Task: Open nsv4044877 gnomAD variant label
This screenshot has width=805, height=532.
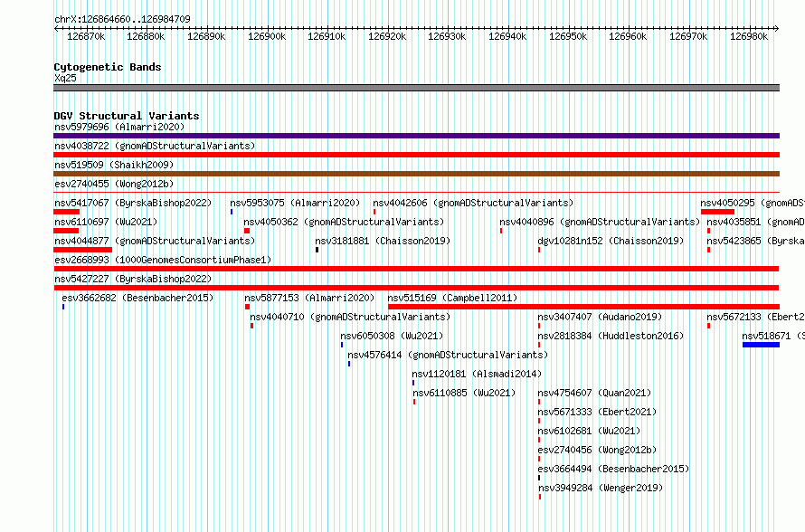Action: click(155, 241)
